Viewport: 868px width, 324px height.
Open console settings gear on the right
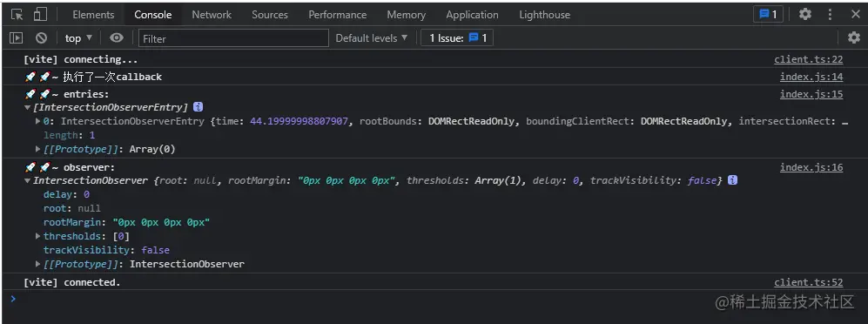(x=854, y=37)
